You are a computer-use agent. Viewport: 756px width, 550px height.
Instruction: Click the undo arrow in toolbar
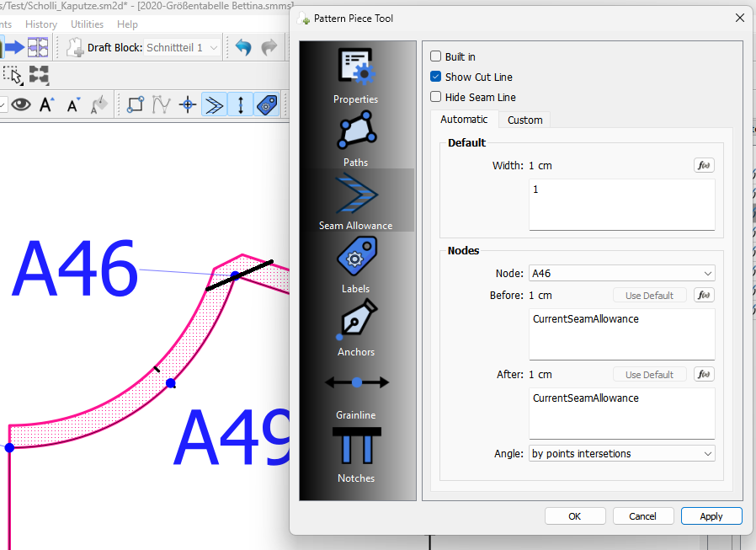[x=243, y=48]
